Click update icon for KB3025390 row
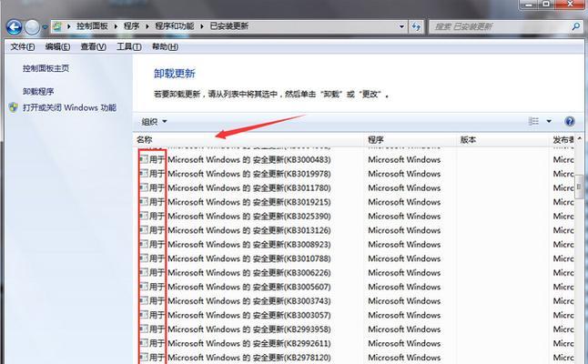The width and height of the screenshot is (588, 364). [144, 216]
